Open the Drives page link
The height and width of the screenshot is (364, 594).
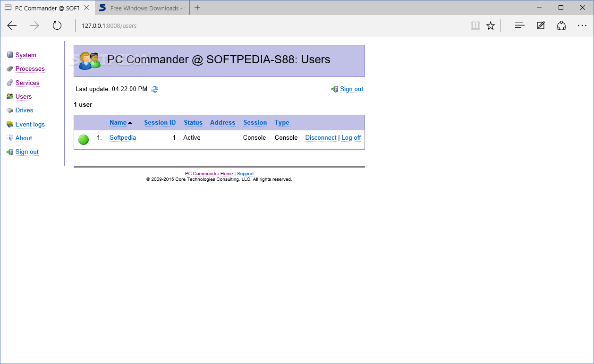(24, 110)
